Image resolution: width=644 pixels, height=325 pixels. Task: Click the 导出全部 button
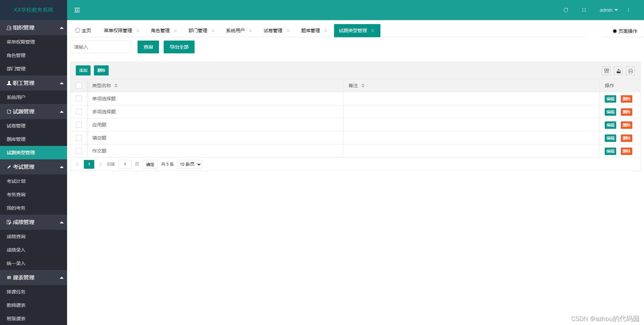pos(179,47)
